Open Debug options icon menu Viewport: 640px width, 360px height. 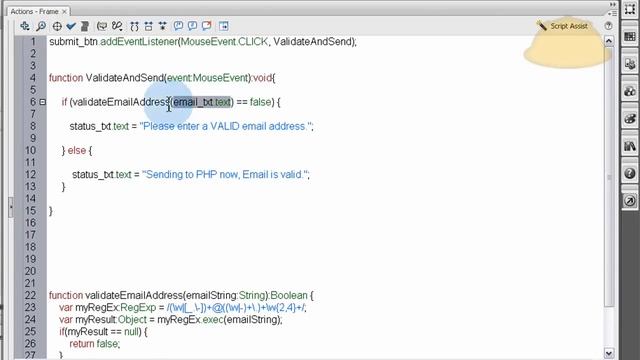coord(117,26)
